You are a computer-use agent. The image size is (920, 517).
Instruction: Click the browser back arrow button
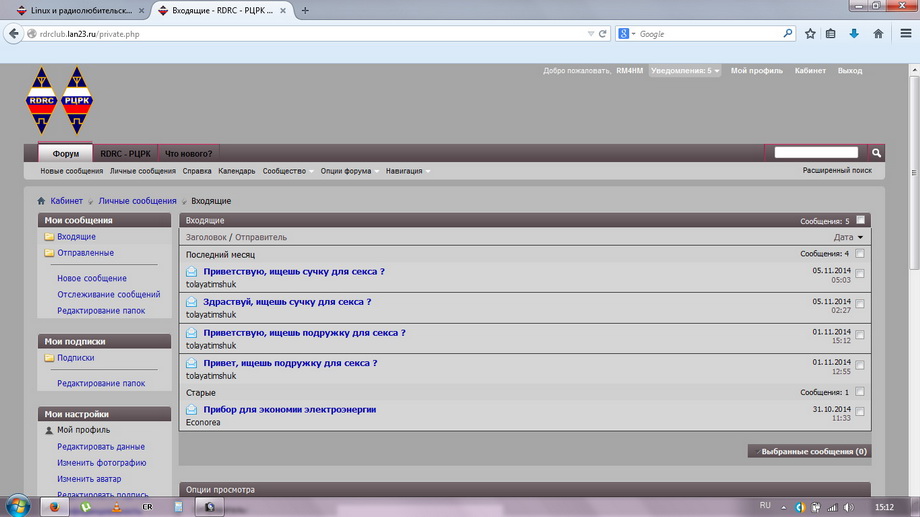tap(14, 33)
